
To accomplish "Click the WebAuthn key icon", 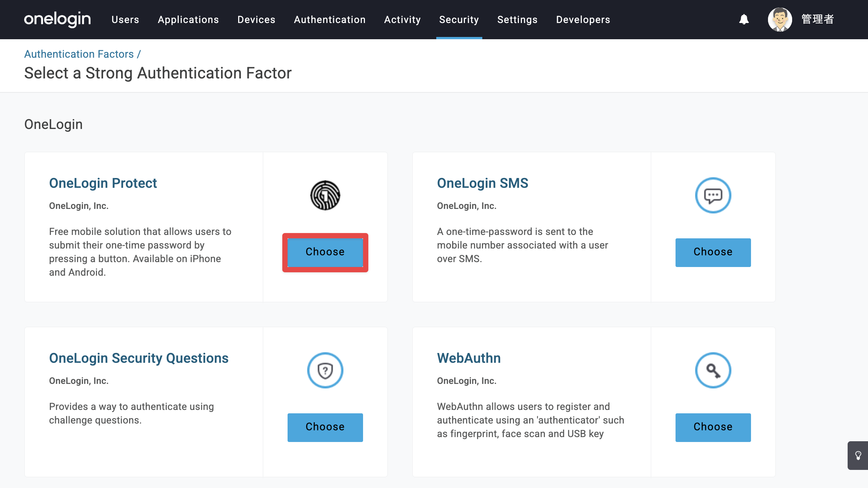I will [x=713, y=370].
